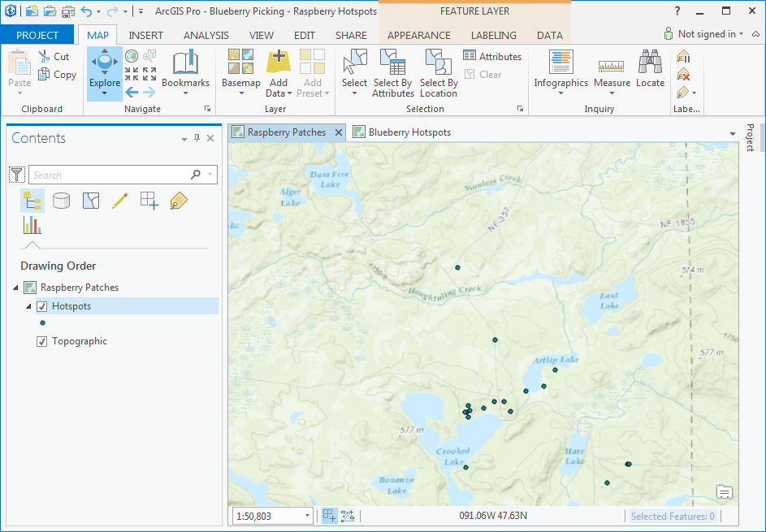Click Save icon in quick access toolbar

point(69,11)
